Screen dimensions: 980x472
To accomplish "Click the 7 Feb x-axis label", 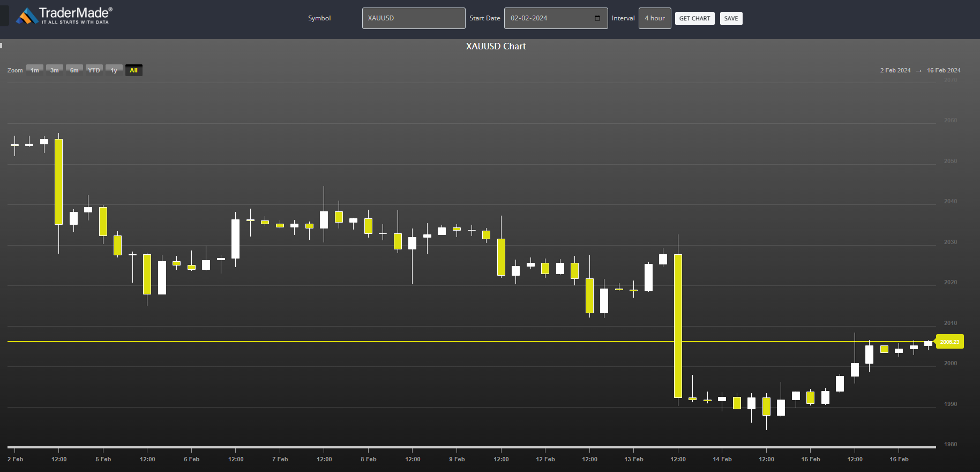I will 280,459.
